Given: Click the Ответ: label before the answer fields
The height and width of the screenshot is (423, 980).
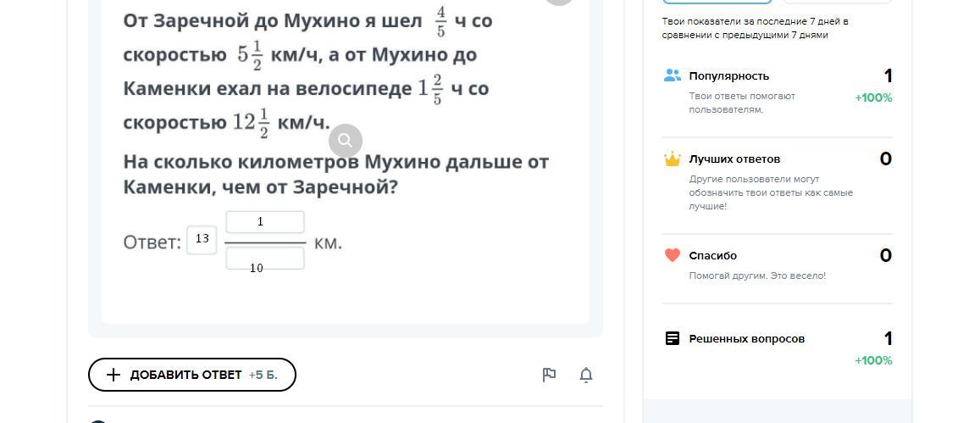Looking at the screenshot, I should (152, 242).
